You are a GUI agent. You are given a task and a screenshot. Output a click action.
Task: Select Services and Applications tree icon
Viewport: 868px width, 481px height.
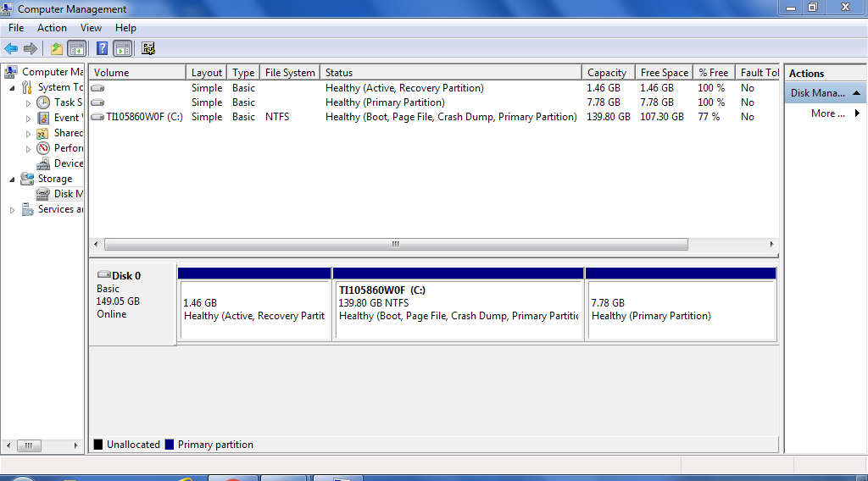click(27, 209)
